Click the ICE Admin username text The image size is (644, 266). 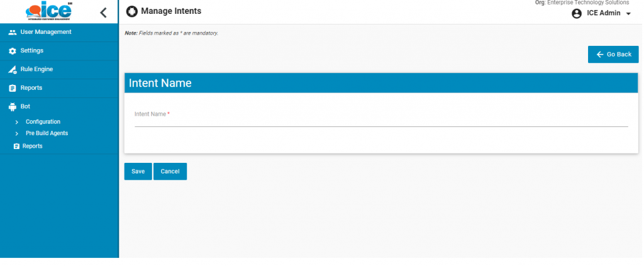coord(603,13)
